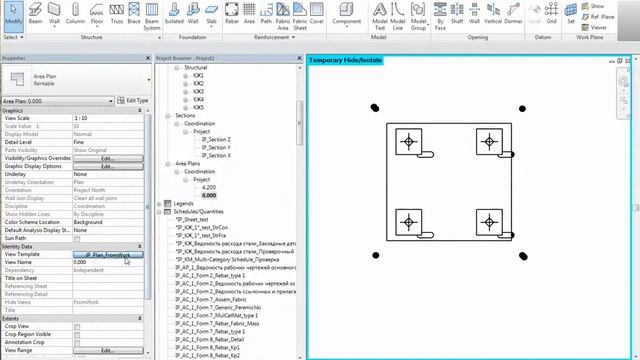Viewport: 640px width, 360px height.
Task: Open the IP_Sheet_test schedule
Action: (x=192, y=220)
